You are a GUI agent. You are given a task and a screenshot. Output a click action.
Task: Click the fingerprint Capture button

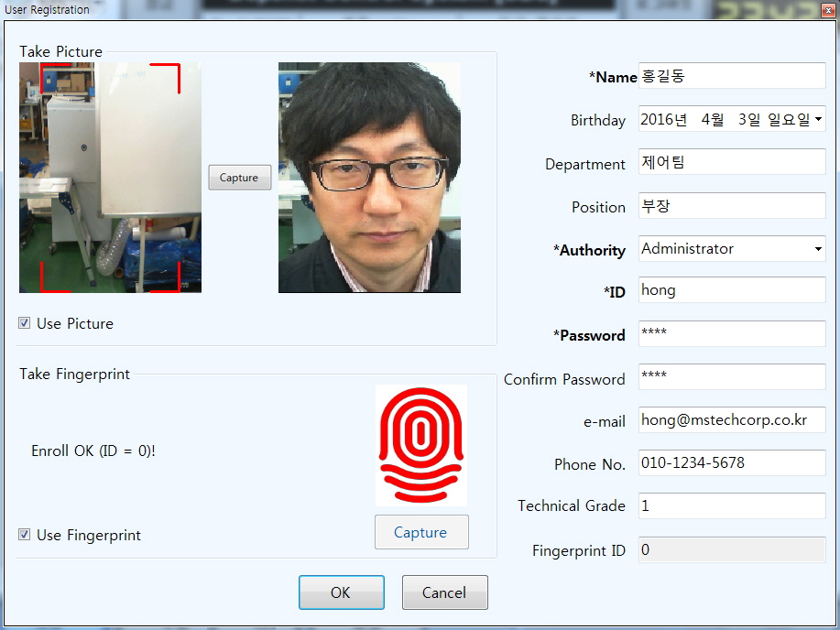[421, 532]
